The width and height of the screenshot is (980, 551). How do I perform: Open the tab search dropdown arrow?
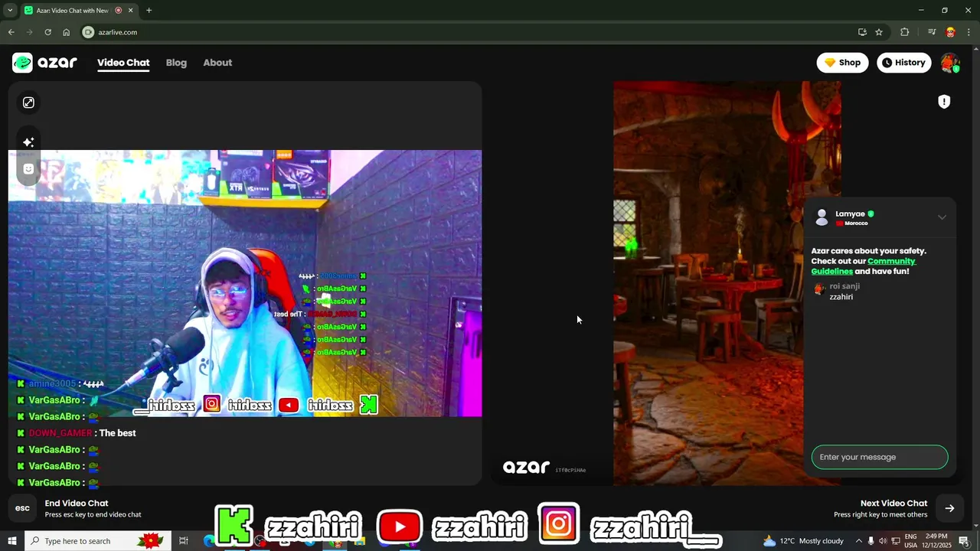(x=10, y=10)
